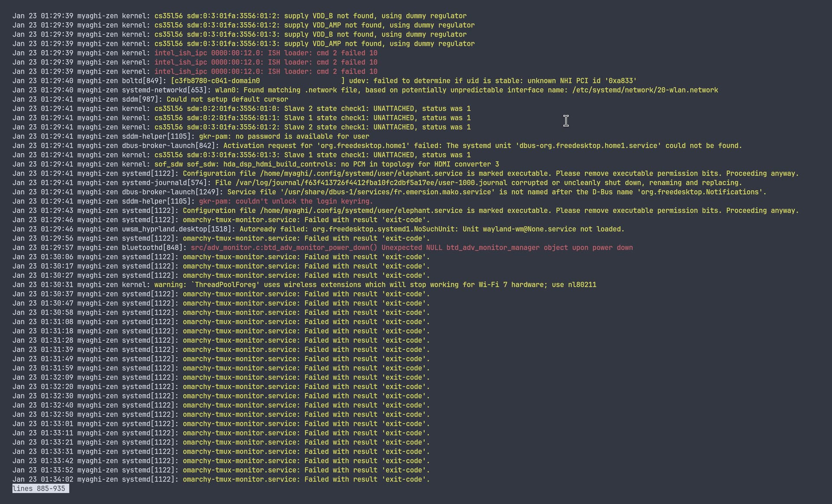The image size is (832, 504).
Task: Click the first elephant.service marked executable warning
Action: click(x=490, y=173)
